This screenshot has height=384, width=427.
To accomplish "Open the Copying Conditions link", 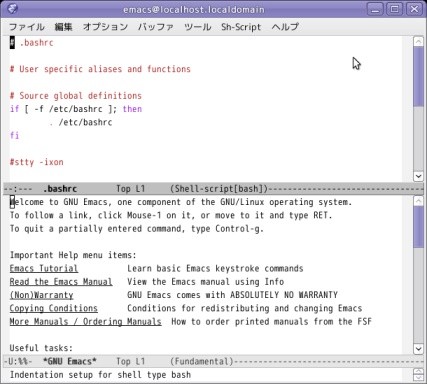I will 53,308.
